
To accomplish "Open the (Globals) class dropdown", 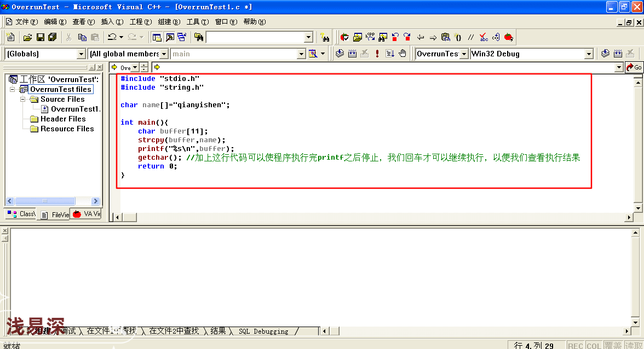I will pos(81,54).
